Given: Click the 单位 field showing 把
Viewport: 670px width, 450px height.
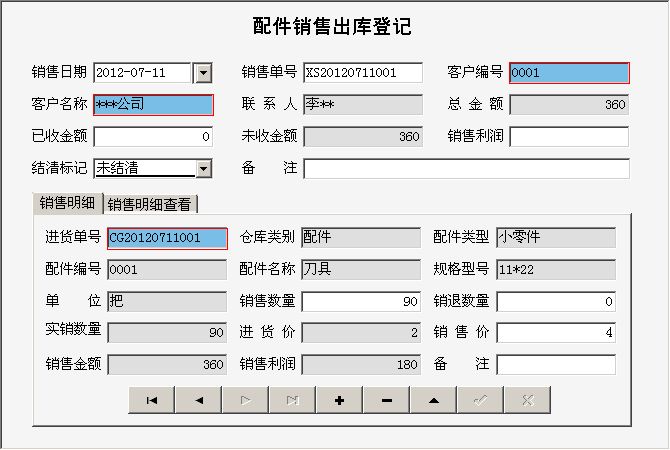Looking at the screenshot, I should tap(167, 302).
